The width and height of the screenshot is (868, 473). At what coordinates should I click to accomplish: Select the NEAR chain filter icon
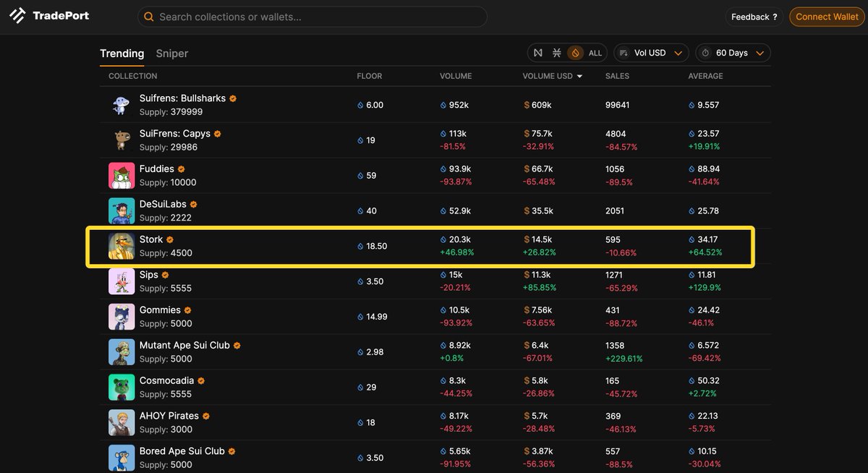[537, 53]
